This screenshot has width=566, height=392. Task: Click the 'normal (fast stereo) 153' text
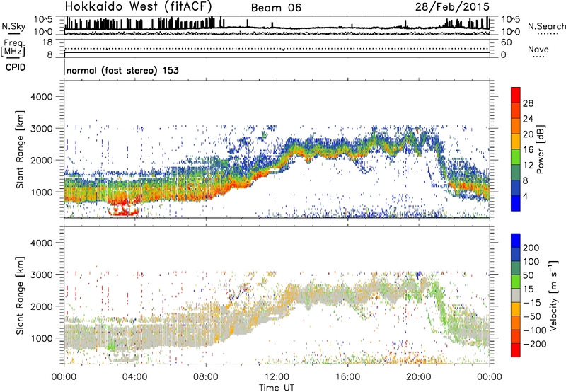coord(122,70)
